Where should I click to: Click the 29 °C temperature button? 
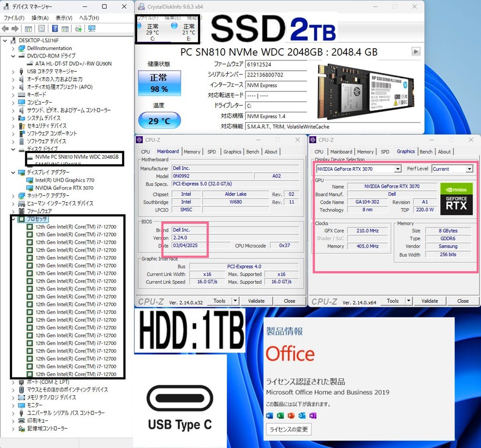point(159,120)
